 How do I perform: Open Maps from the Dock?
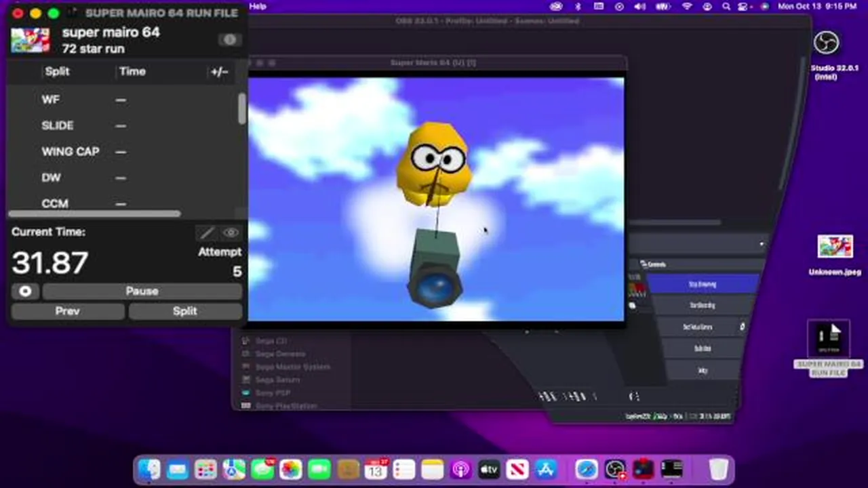coord(234,469)
